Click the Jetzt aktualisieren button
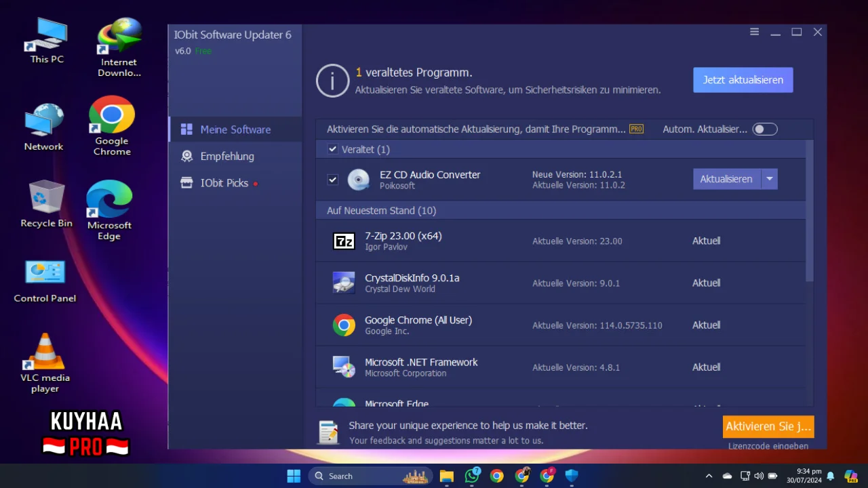Image resolution: width=868 pixels, height=488 pixels. pos(743,80)
